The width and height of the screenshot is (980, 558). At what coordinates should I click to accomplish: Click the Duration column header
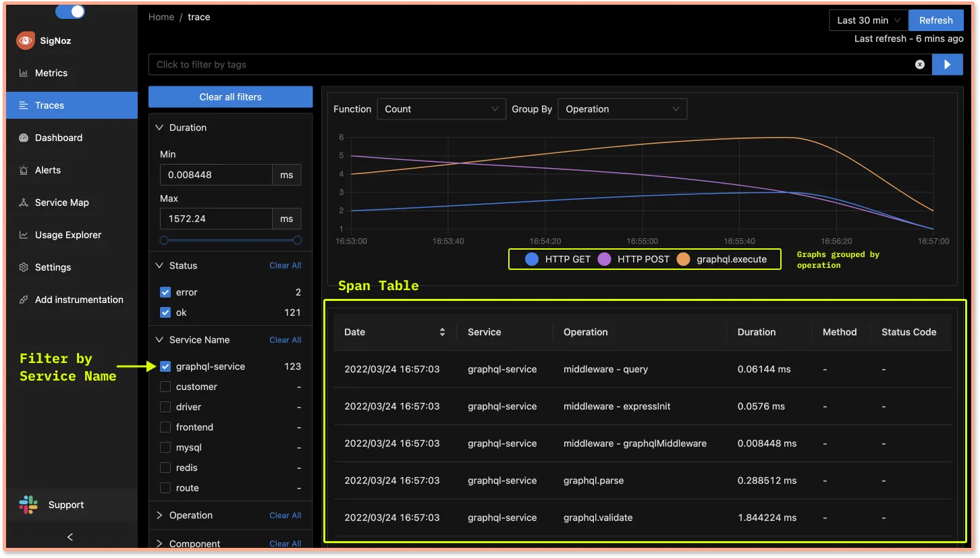(769, 332)
